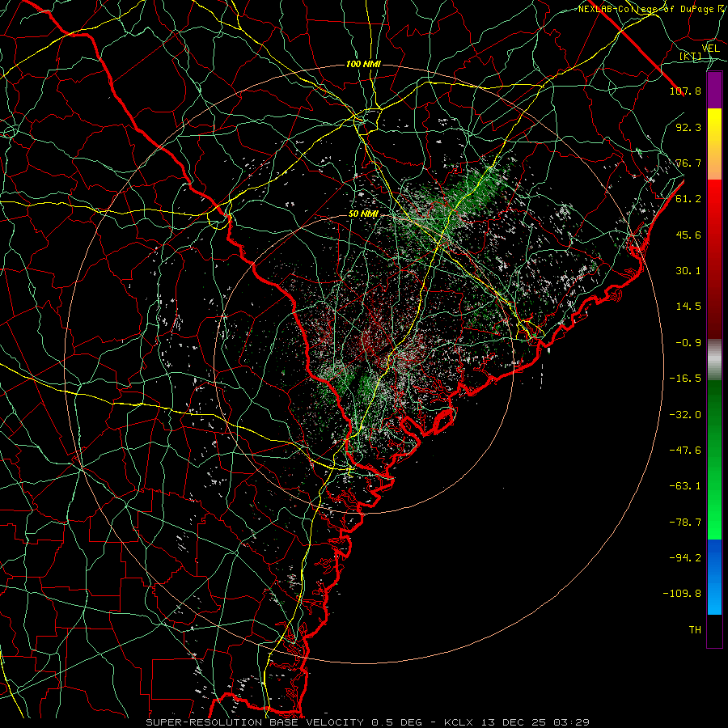Image resolution: width=728 pixels, height=728 pixels.
Task: Click the yellow-orange segment of the color bar
Action: (x=714, y=144)
